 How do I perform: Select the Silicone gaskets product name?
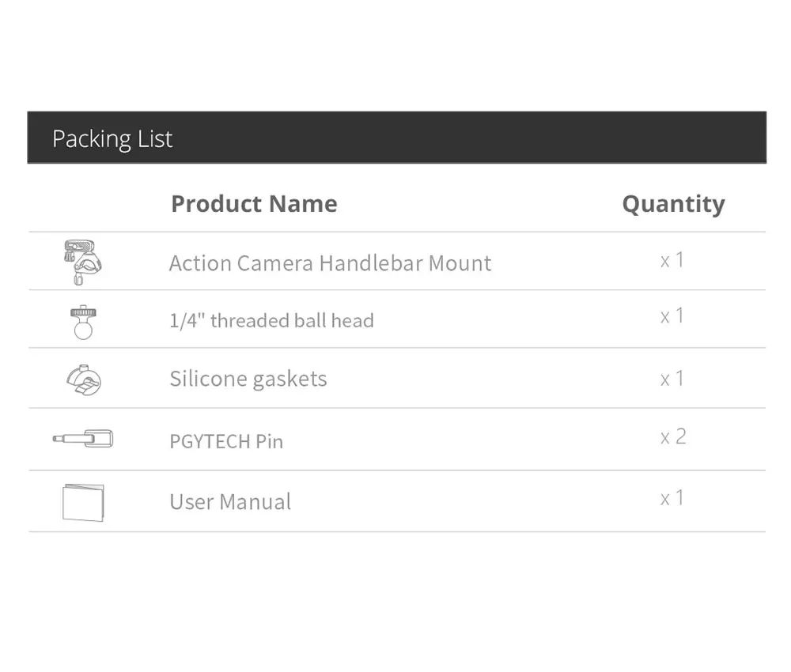point(248,379)
